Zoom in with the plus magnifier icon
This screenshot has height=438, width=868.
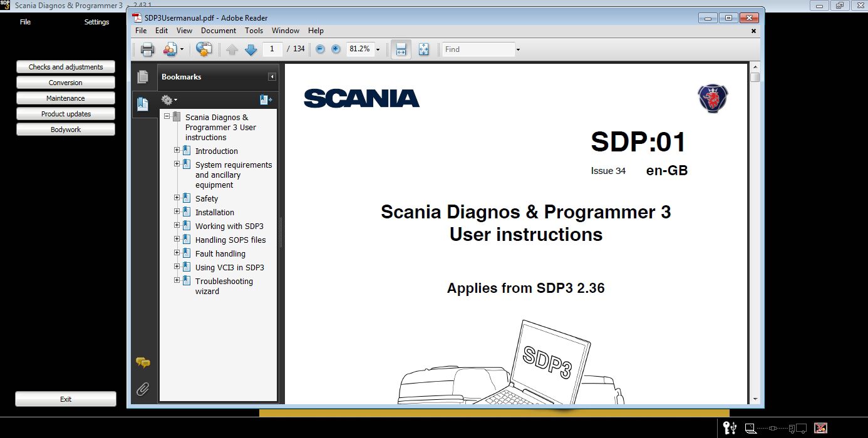[x=335, y=48]
